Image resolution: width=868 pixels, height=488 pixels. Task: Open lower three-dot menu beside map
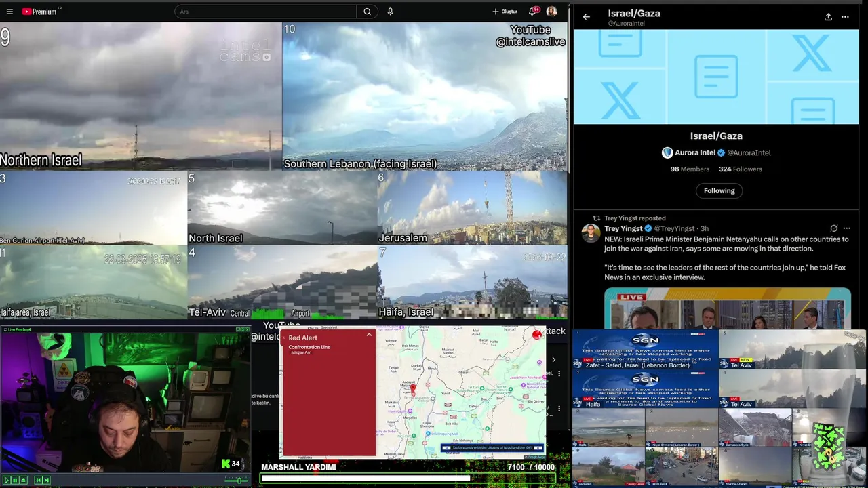click(x=559, y=409)
